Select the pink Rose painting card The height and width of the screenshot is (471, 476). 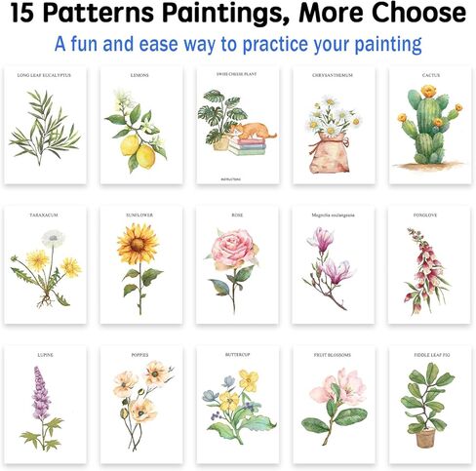[238, 264]
